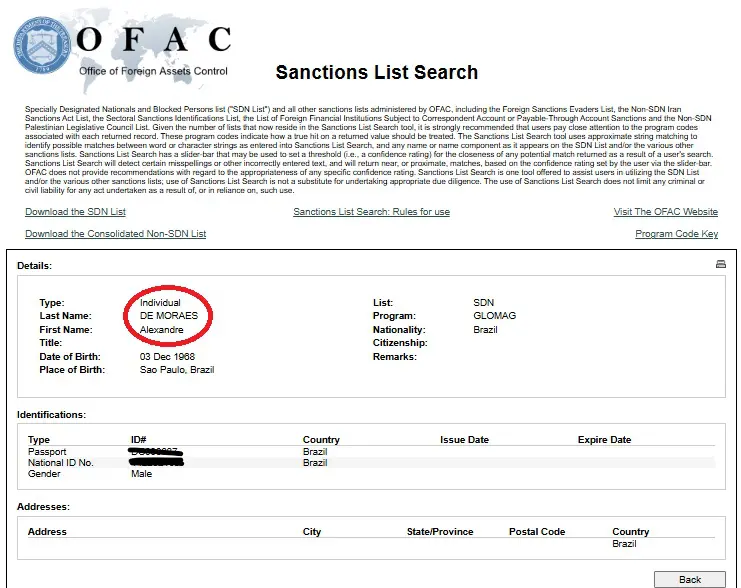
Task: Open Download the Consolidated Non-SDN List
Action: [x=116, y=233]
